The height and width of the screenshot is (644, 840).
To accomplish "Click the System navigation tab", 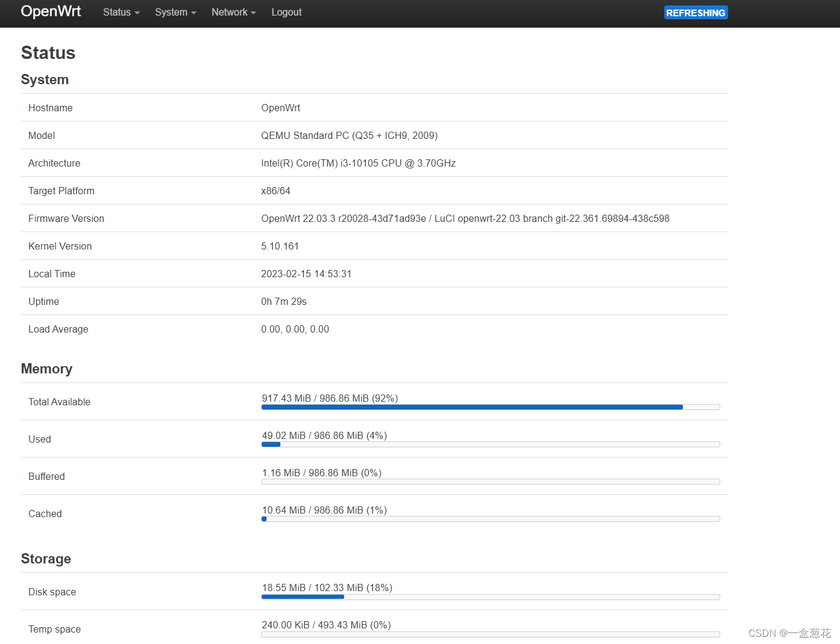I will click(x=175, y=12).
